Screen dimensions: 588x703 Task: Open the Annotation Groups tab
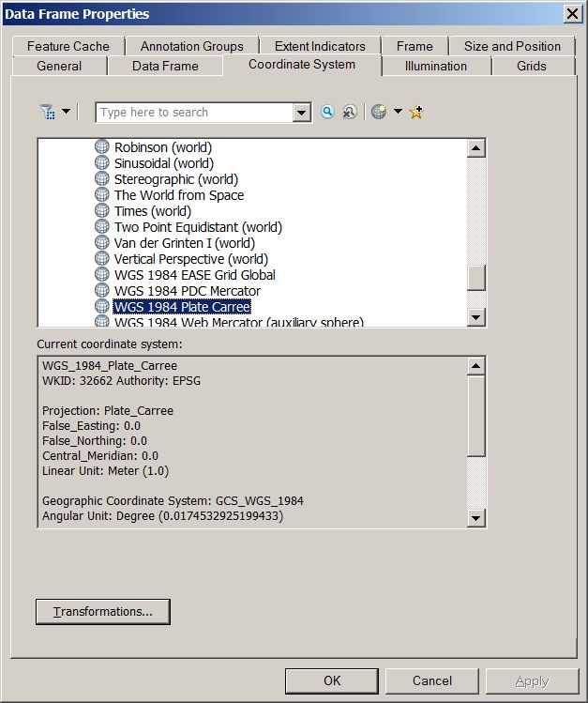point(192,46)
